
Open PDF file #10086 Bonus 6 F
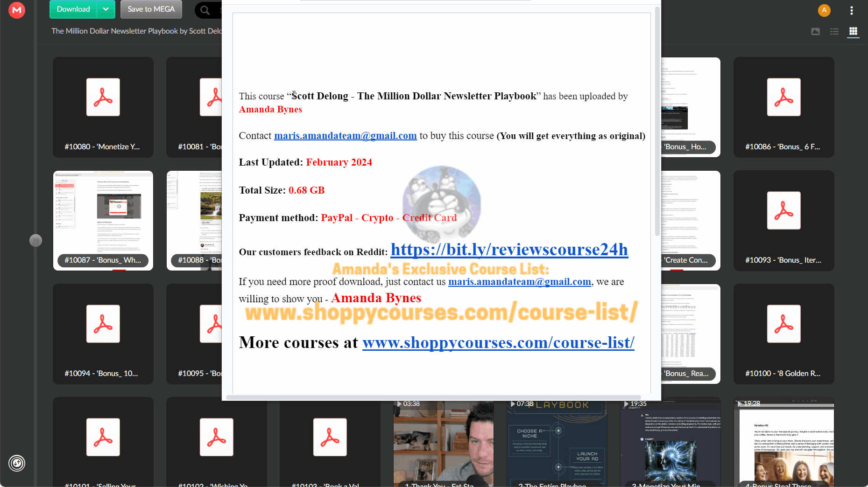(x=783, y=107)
